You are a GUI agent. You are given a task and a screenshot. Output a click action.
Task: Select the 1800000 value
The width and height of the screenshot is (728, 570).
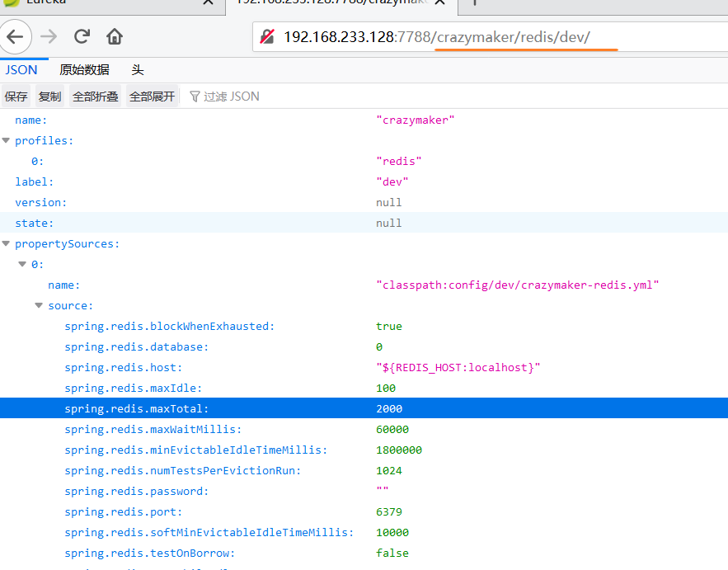coord(399,450)
